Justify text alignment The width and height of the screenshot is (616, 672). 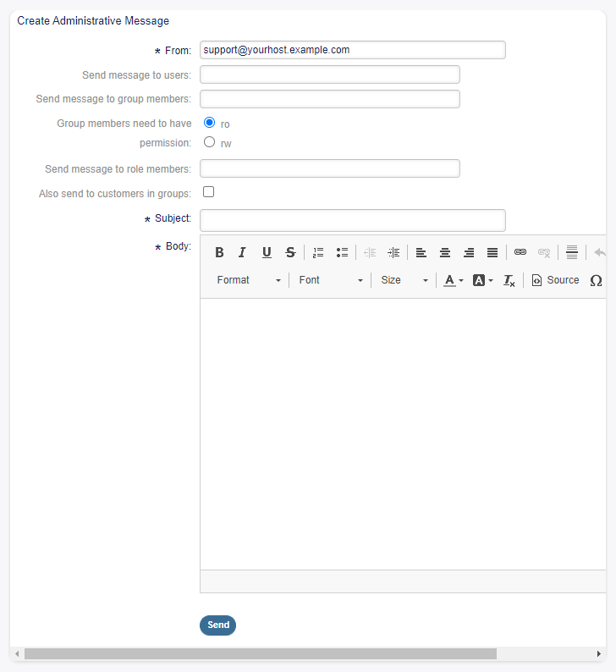pyautogui.click(x=492, y=252)
